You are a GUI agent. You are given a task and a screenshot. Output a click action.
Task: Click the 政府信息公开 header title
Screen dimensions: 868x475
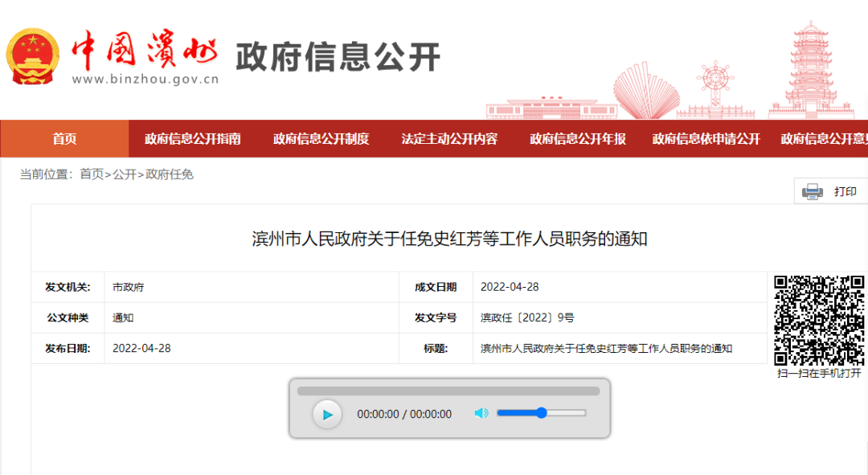coord(338,56)
